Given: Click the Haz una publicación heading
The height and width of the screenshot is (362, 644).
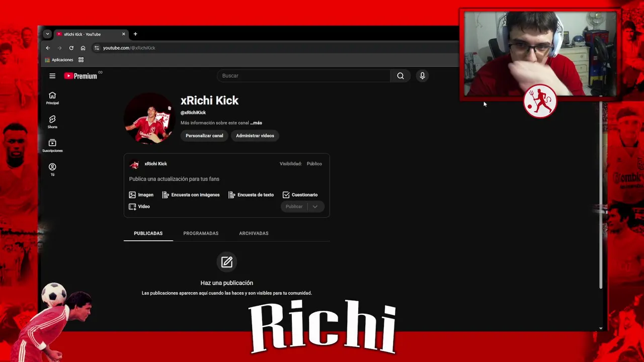Looking at the screenshot, I should point(227,283).
